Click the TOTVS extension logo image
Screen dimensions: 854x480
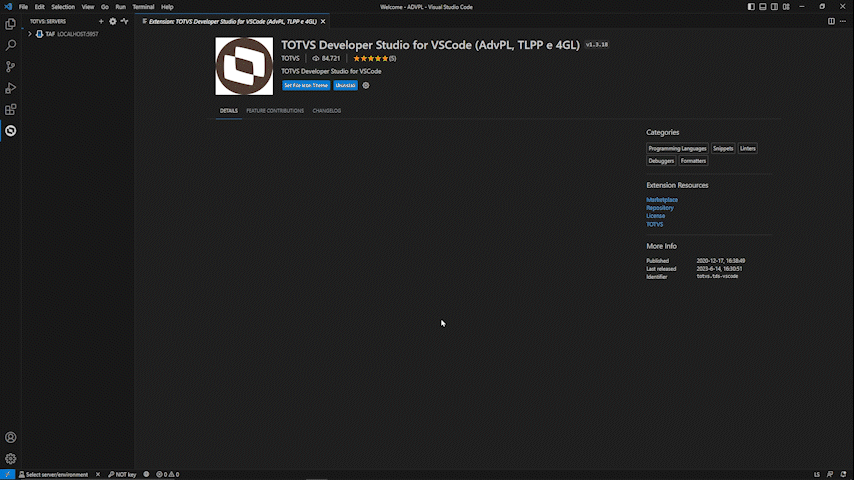[x=244, y=66]
